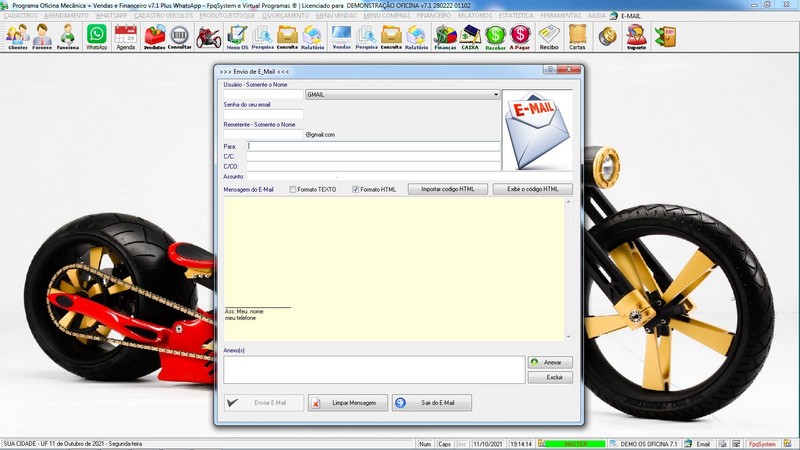Screen dimensions: 800x450
Task: Click the exit door toolbar icon
Action: (x=665, y=37)
